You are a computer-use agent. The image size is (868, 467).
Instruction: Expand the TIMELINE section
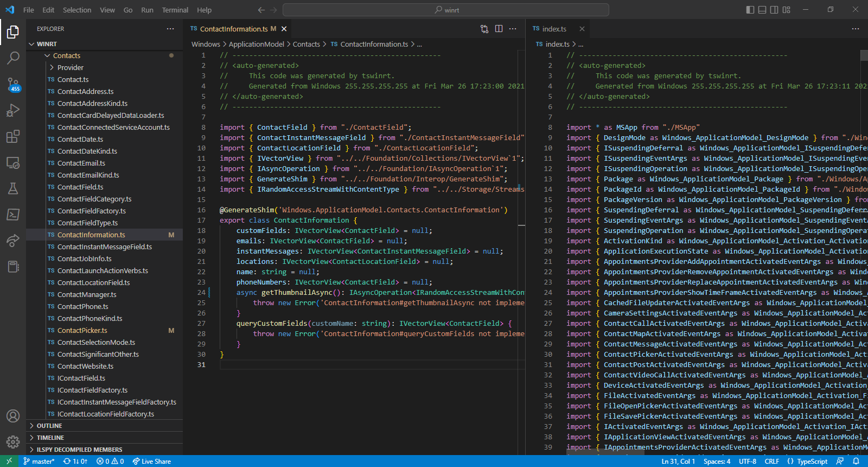(105, 438)
